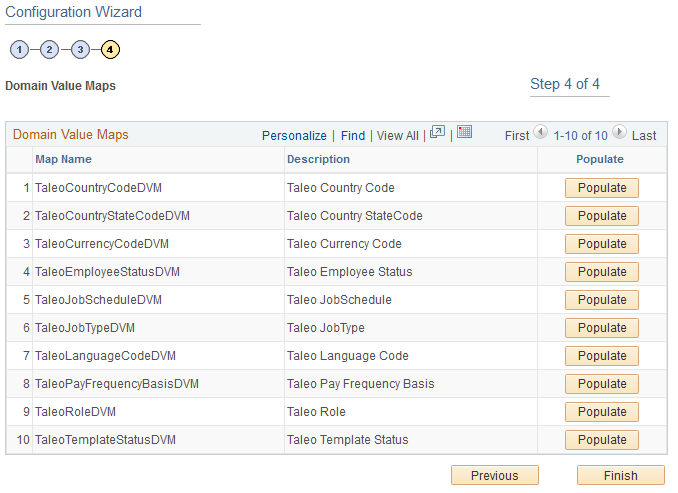Click Taleo Role description
Image resolution: width=678 pixels, height=493 pixels.
[x=317, y=412]
